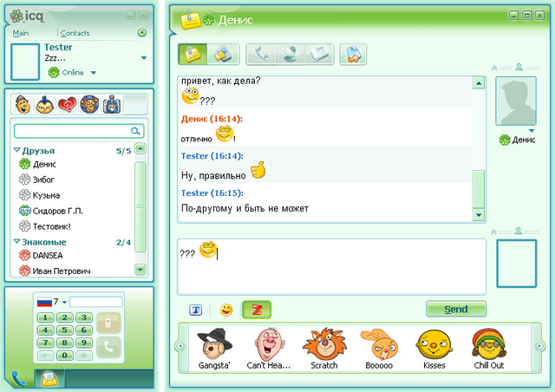Open the Contacts menu
Viewport: 555px width, 392px height.
[x=75, y=33]
